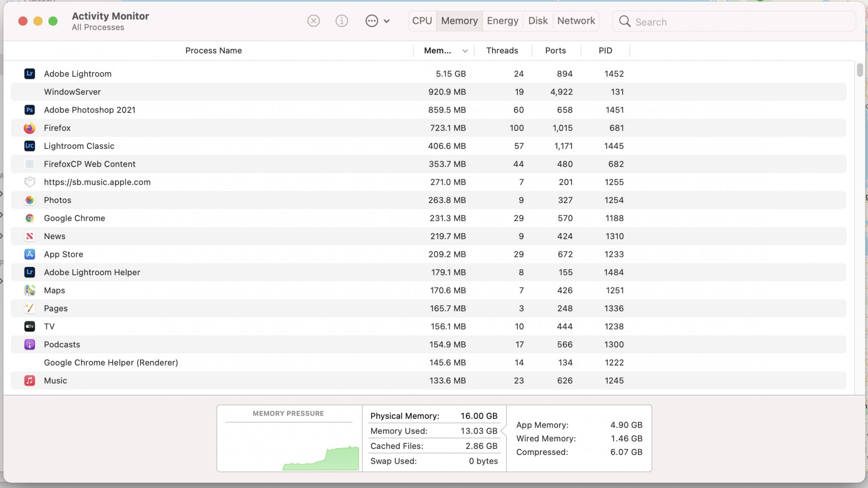The height and width of the screenshot is (488, 868).
Task: Click the vertical scrollbar thumb
Action: pos(860,70)
